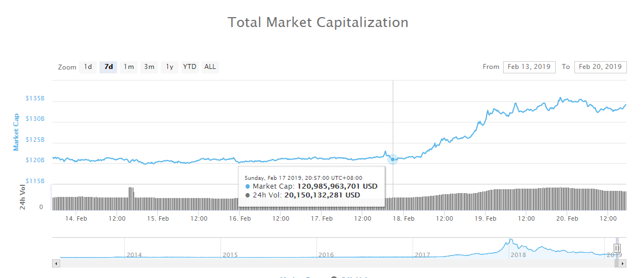Click the From date field
644x278 pixels.
[x=529, y=67]
